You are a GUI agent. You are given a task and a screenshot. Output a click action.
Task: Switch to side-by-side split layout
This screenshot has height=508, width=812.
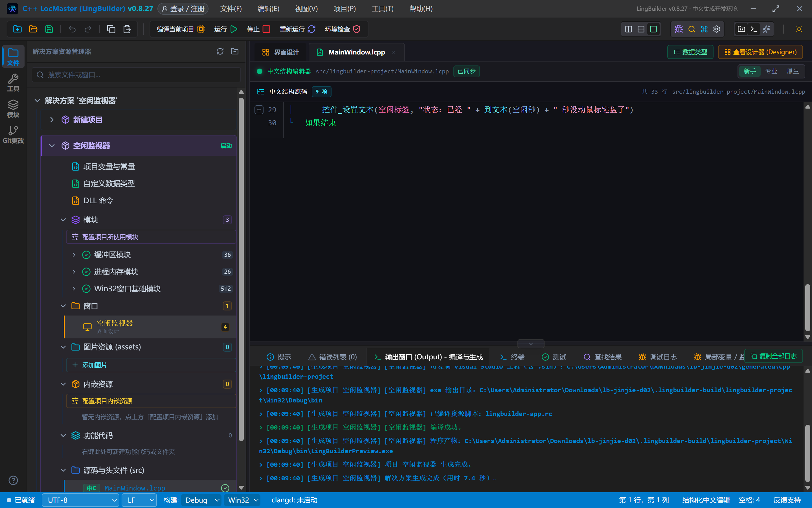628,29
